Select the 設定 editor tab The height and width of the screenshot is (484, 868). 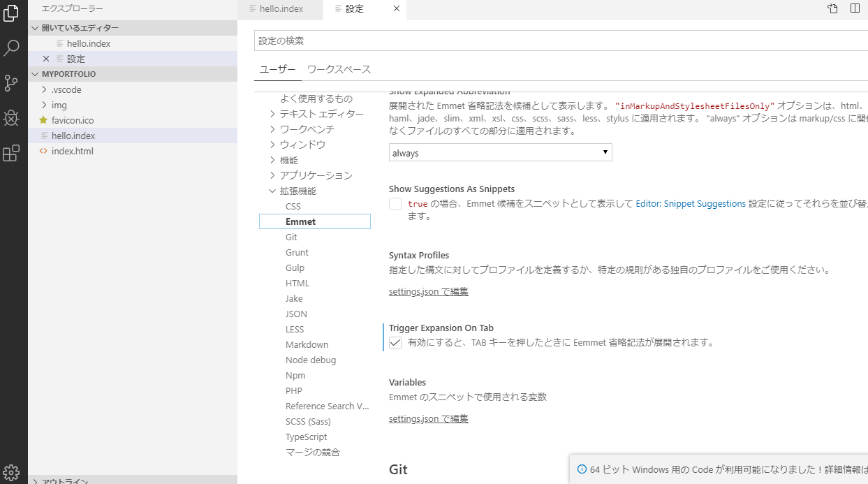363,9
